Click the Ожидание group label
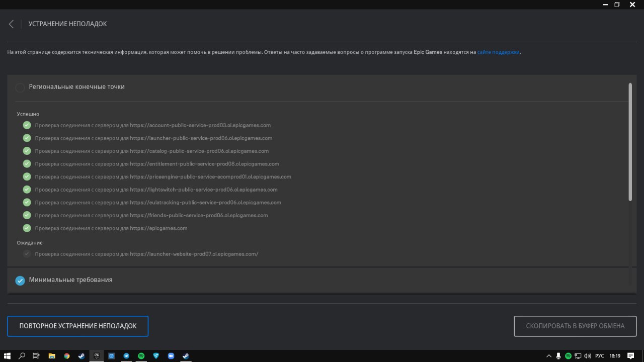Image resolution: width=644 pixels, height=362 pixels. (x=30, y=243)
